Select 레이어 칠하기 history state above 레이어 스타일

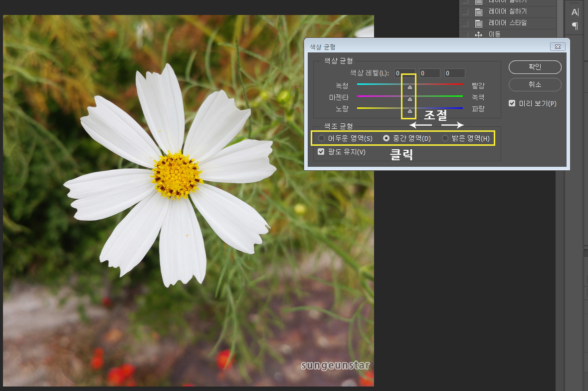[x=508, y=11]
